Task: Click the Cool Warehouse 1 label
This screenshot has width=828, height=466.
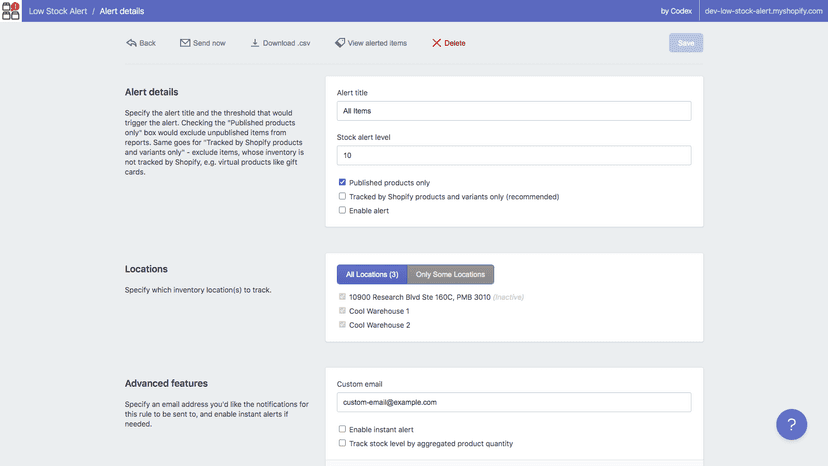Action: 379,311
